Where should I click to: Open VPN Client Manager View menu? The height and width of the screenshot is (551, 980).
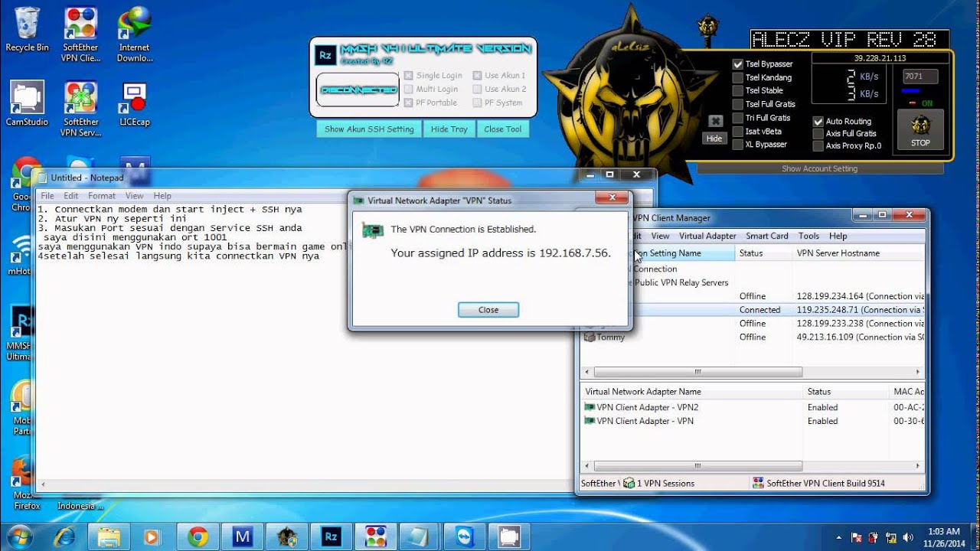coord(660,236)
